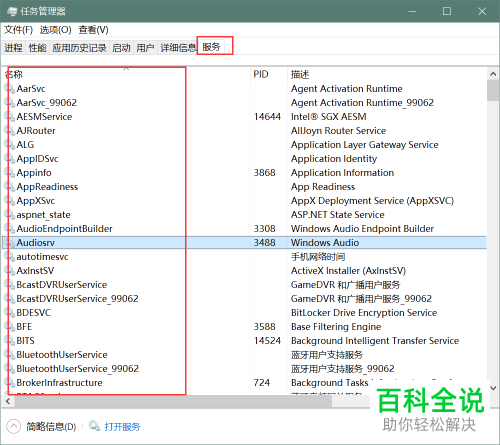The image size is (500, 445).
Task: Click the gear icon beside AxInstSV
Action: [10, 271]
